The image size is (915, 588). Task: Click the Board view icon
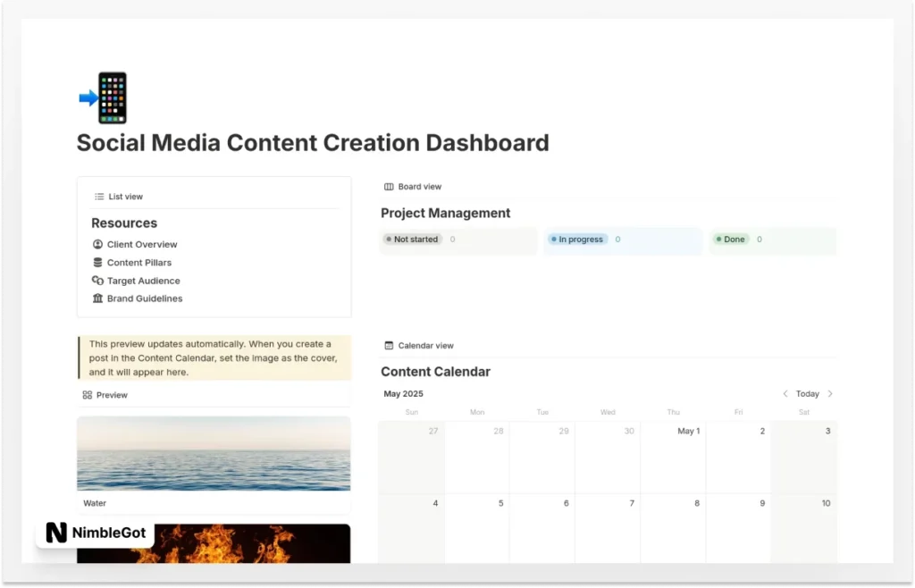point(389,186)
